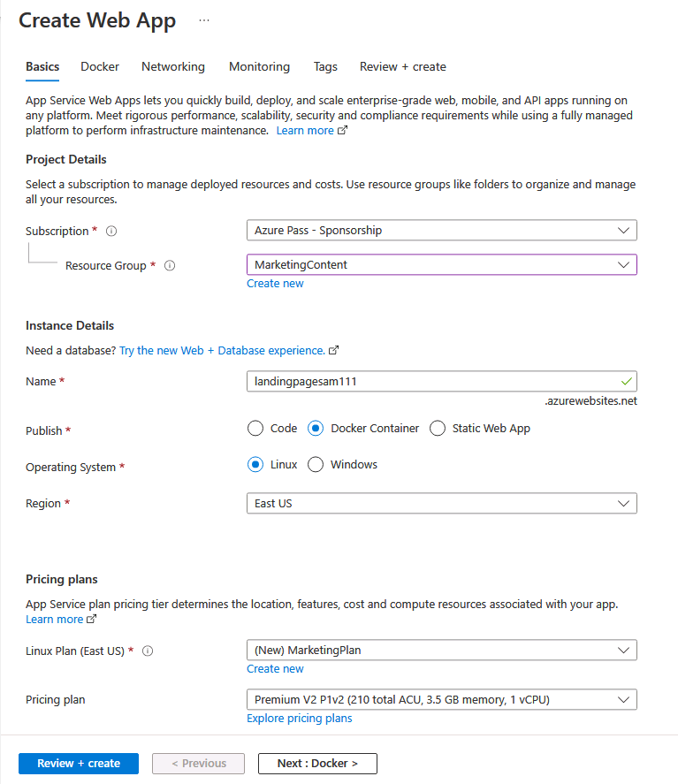Open the Subscription dropdown
The height and width of the screenshot is (784, 678).
pos(441,230)
